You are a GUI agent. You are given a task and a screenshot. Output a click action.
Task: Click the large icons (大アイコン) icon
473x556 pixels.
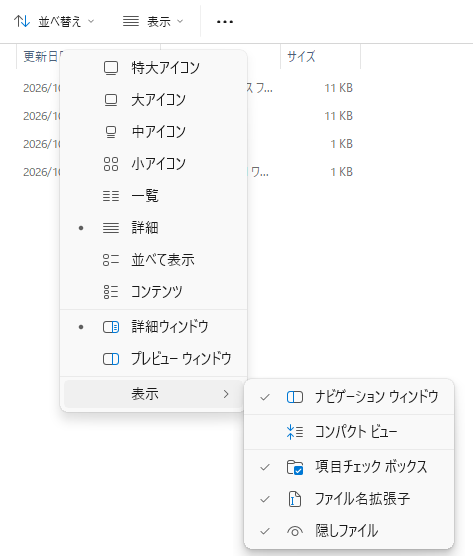(111, 100)
